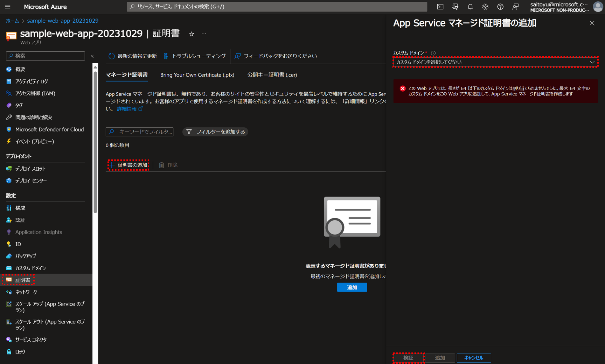Open the カスタム ドメイン dropdown
The width and height of the screenshot is (605, 364).
[495, 62]
